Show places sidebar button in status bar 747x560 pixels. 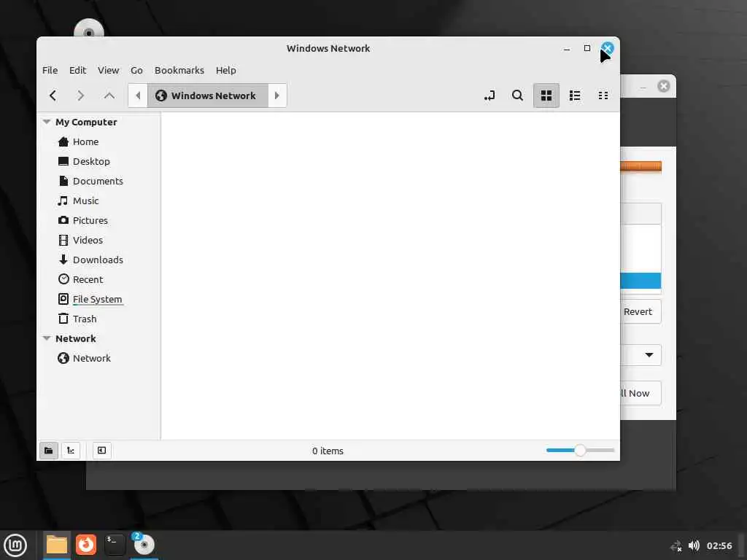pos(49,451)
